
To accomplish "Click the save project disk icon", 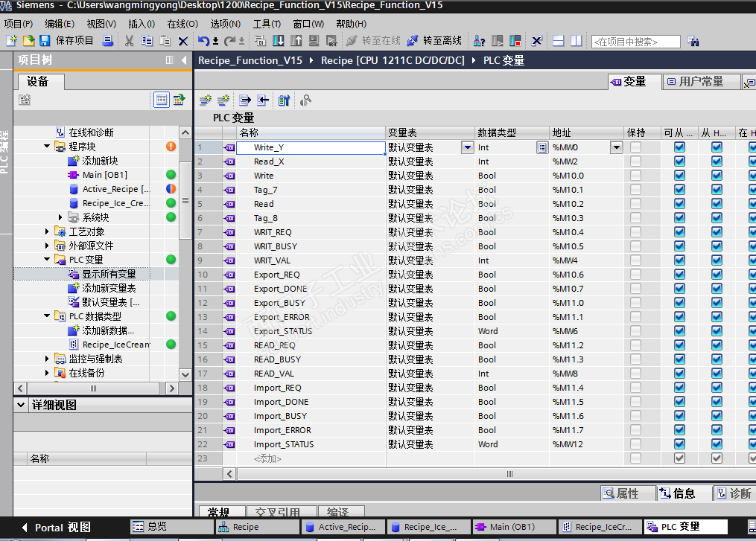I will coord(45,41).
